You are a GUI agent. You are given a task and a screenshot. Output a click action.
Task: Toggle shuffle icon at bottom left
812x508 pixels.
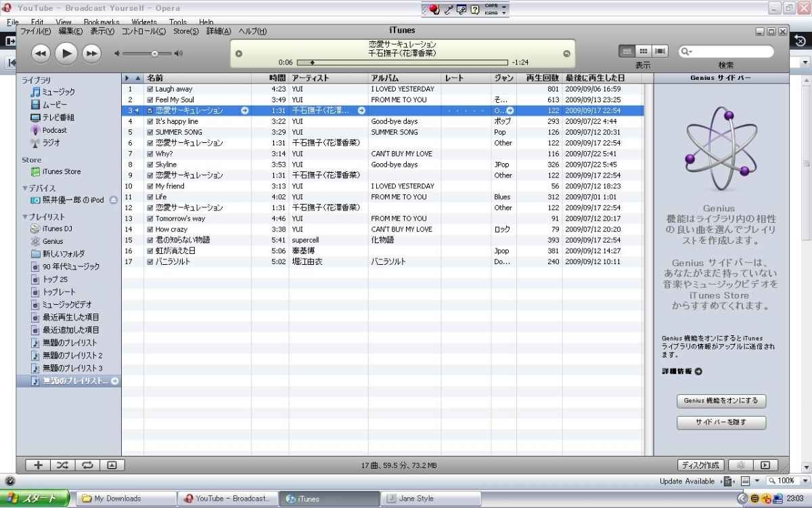tap(62, 465)
